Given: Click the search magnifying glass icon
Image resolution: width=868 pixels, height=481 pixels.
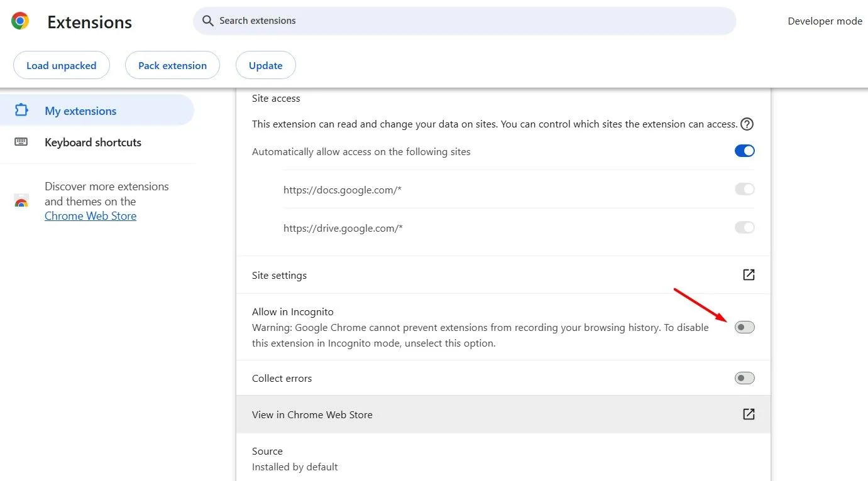Looking at the screenshot, I should pos(207,21).
